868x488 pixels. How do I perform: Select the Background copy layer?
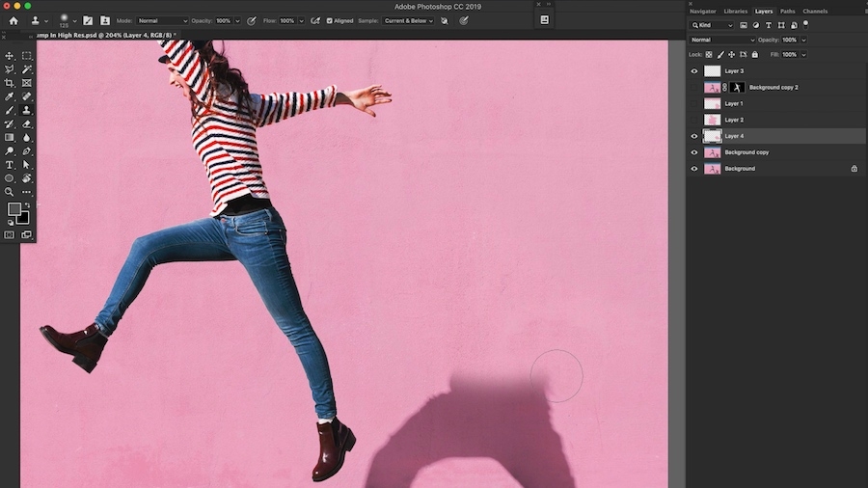point(747,152)
